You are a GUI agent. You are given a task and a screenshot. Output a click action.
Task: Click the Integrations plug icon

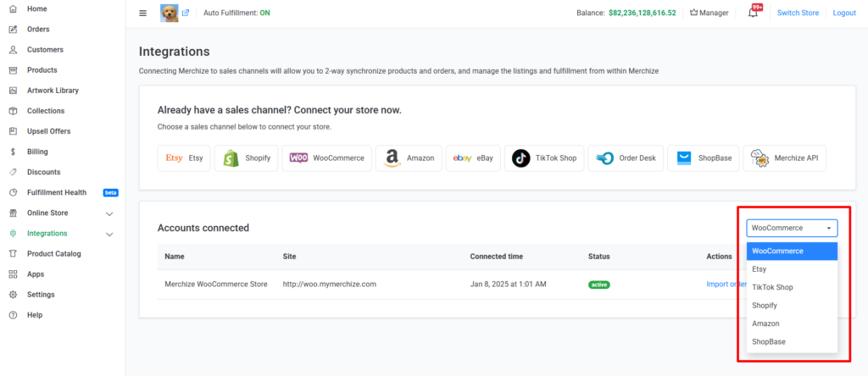(x=14, y=234)
